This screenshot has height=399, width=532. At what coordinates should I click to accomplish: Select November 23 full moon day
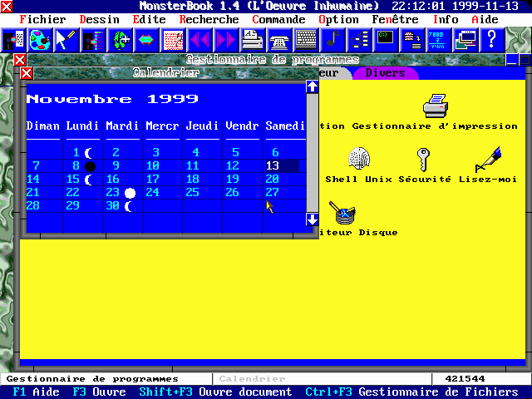(122, 192)
